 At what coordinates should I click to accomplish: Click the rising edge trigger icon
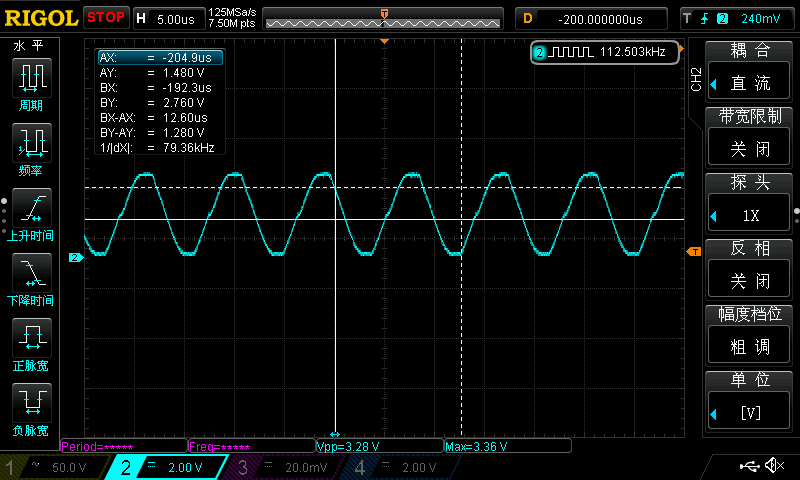click(705, 19)
